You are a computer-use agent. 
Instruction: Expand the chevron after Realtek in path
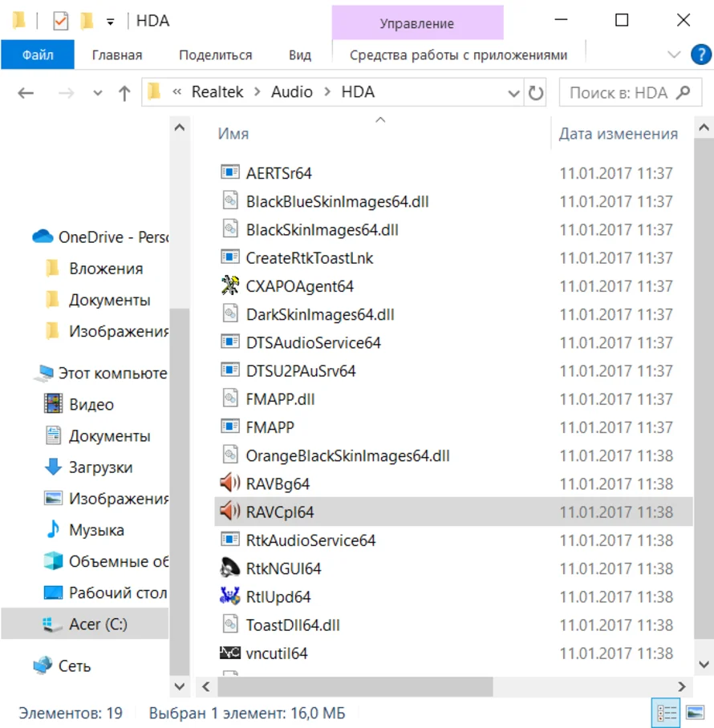[257, 92]
